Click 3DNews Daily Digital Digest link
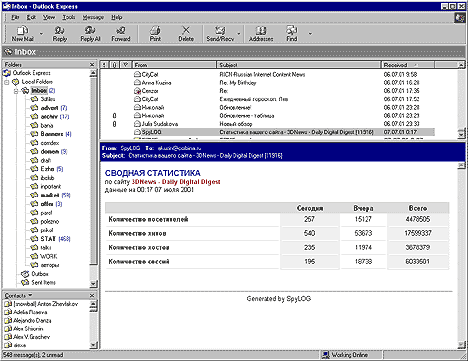The height and width of the screenshot is (361, 468). (176, 182)
